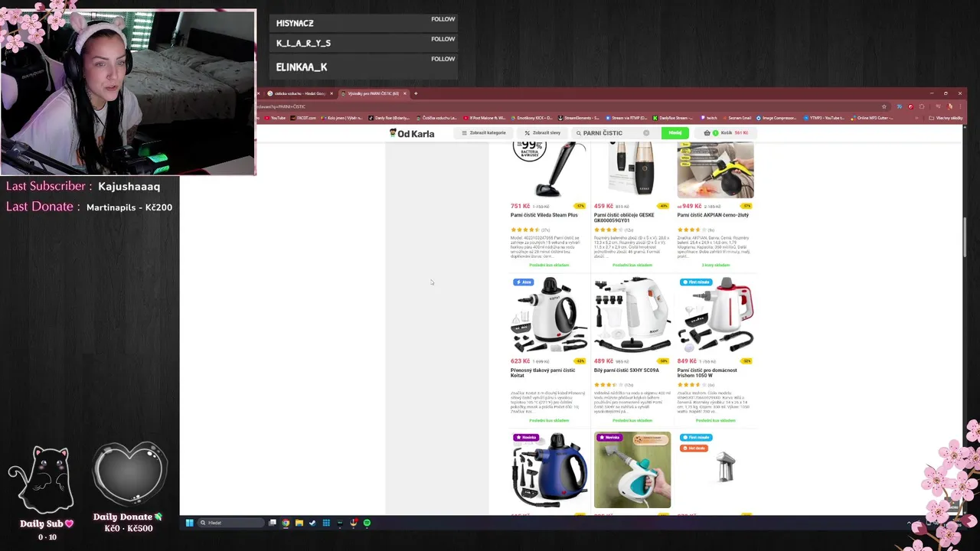Click the 623 Kč price text
The height and width of the screenshot is (551, 980).
[520, 361]
